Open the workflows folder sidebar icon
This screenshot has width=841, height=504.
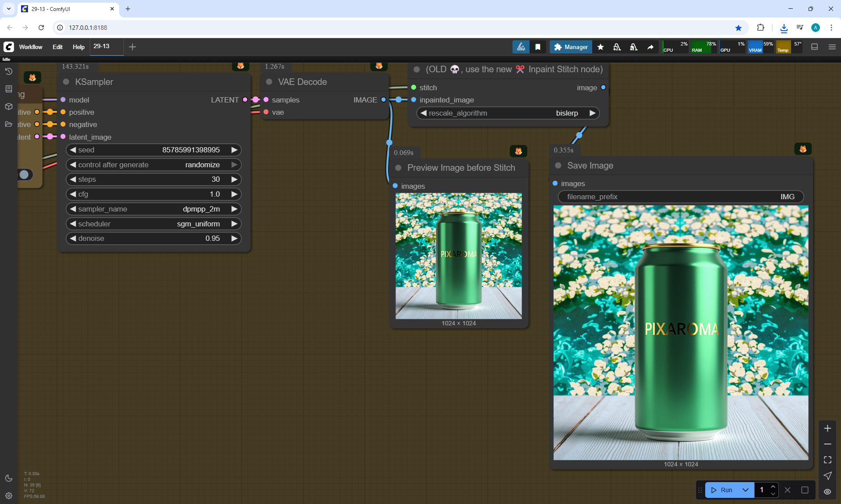[9, 124]
